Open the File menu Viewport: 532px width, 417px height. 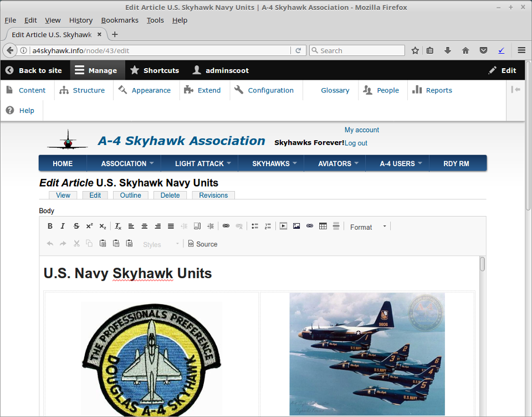pos(10,20)
